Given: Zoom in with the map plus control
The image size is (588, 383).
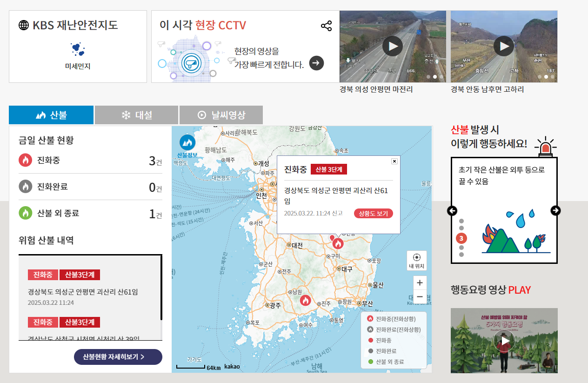Looking at the screenshot, I should (419, 282).
